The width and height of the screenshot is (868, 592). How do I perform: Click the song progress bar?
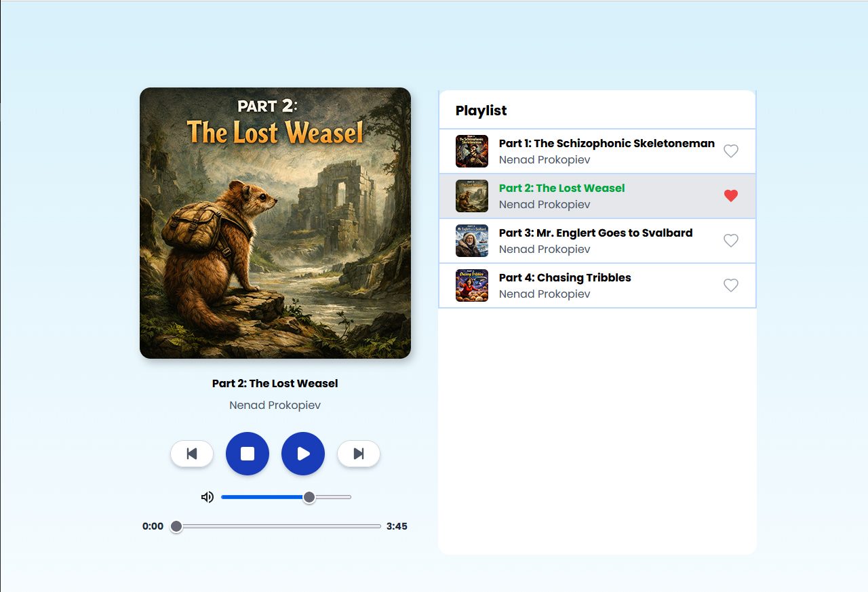pos(275,526)
